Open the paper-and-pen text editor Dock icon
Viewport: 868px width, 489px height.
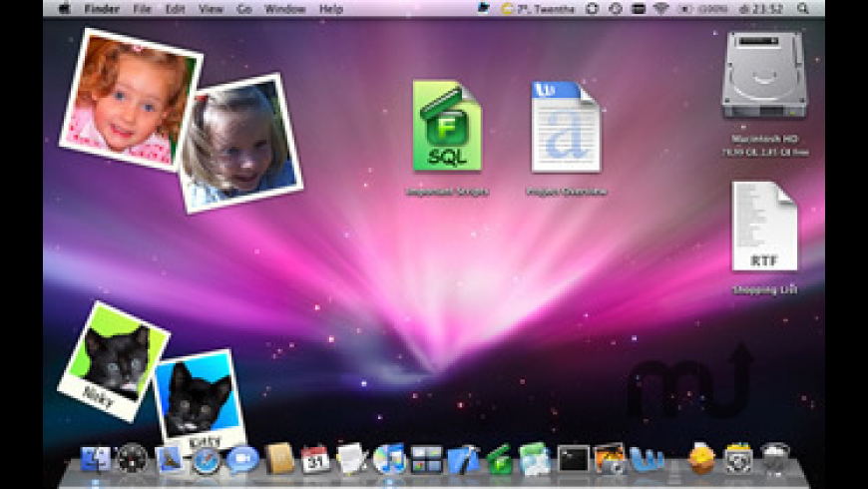coord(352,459)
